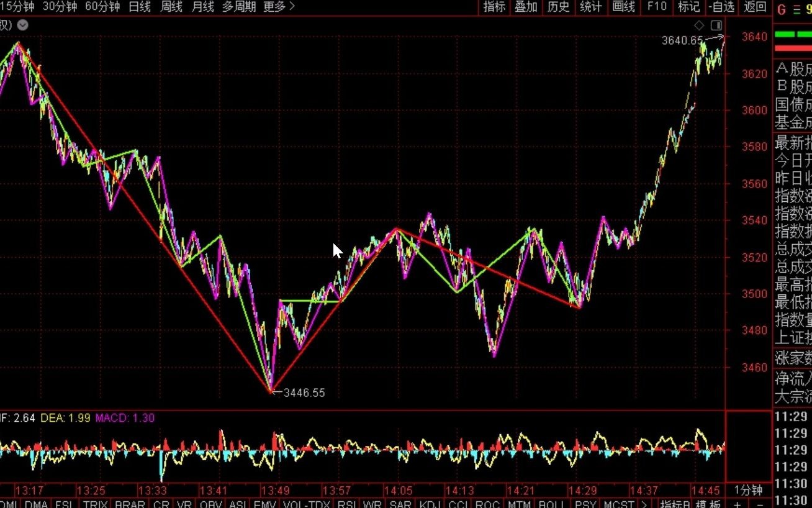Select the ROC indicator tab
Viewport: 812px width, 508px height.
488,504
